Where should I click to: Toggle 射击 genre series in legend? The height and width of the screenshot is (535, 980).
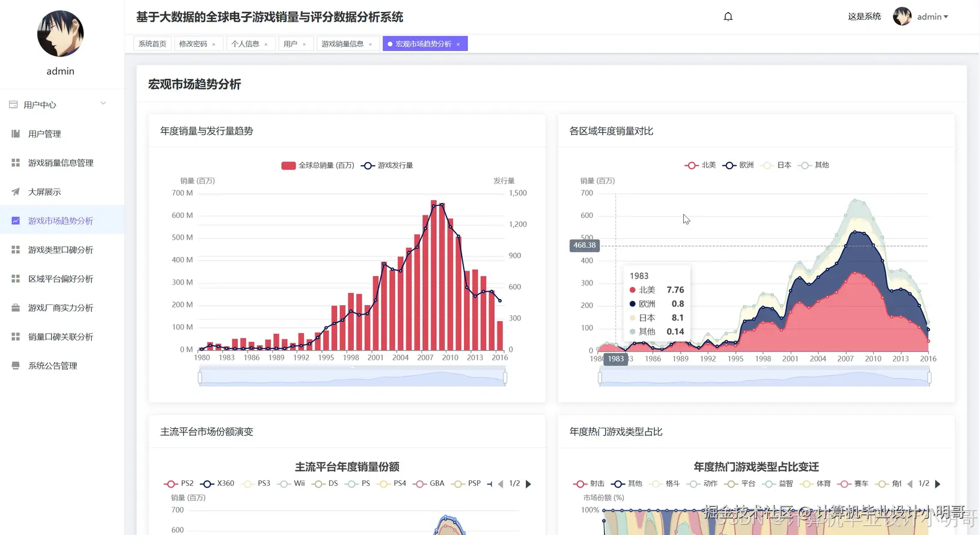pos(589,483)
